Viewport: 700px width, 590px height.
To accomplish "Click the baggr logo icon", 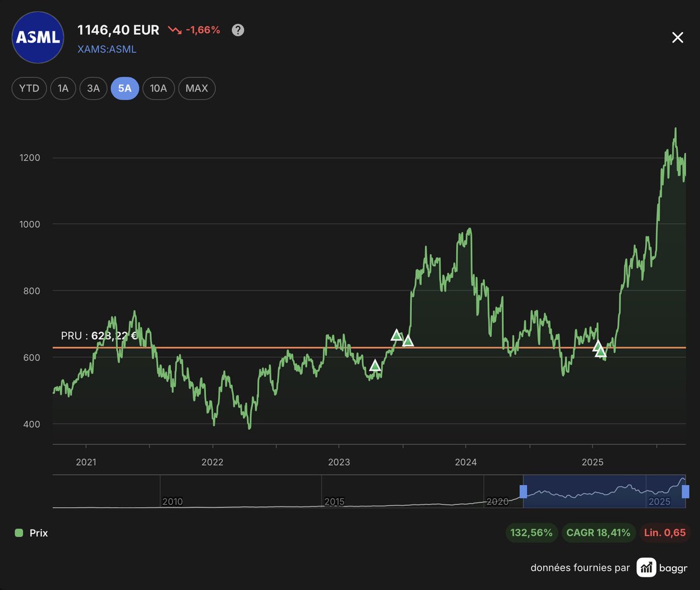I will coord(646,567).
